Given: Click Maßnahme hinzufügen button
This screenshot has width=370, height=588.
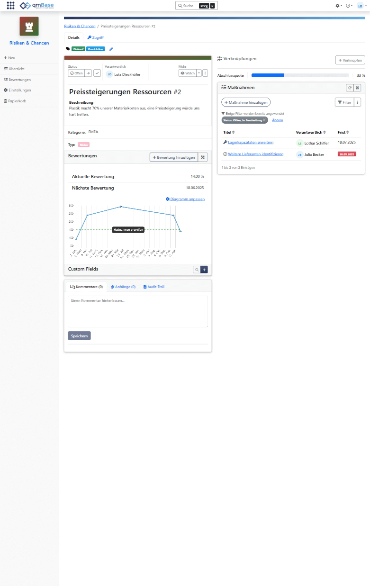Looking at the screenshot, I should (x=246, y=102).
